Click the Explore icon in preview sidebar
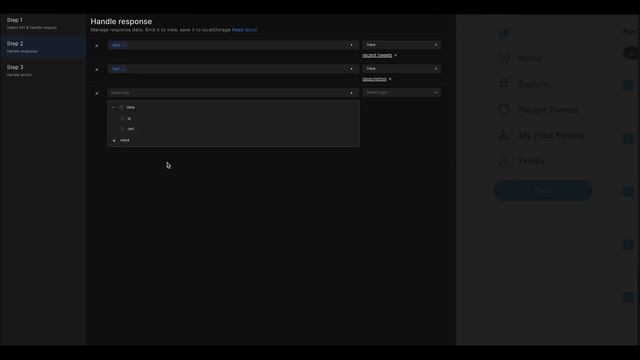This screenshot has width=640, height=360. (504, 84)
